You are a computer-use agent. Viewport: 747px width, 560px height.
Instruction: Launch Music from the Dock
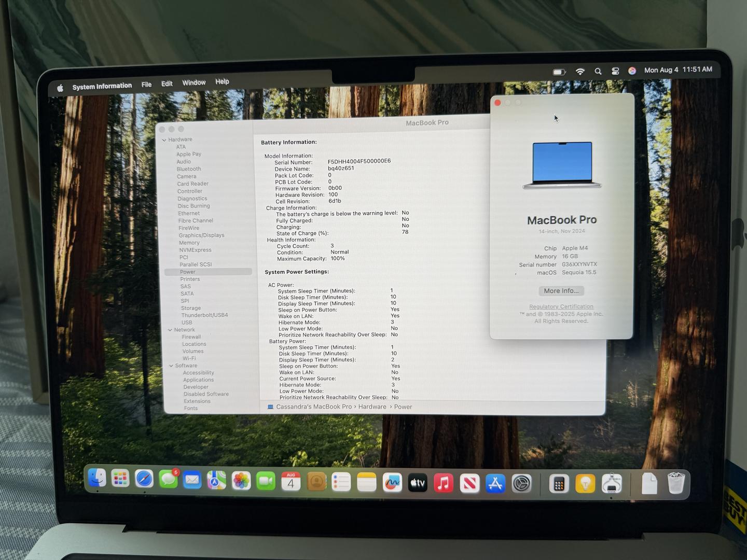(444, 483)
